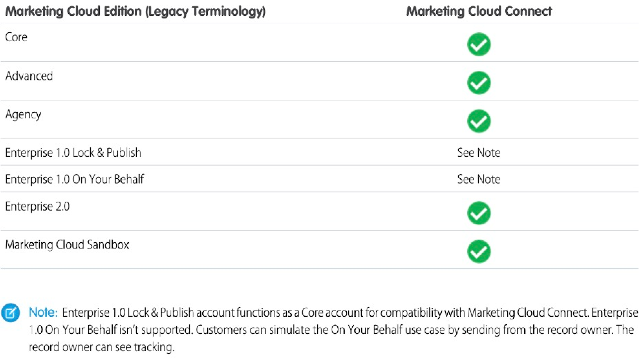Click the green checkmark for Enterprise 2.0
644x358 pixels.
click(x=479, y=213)
